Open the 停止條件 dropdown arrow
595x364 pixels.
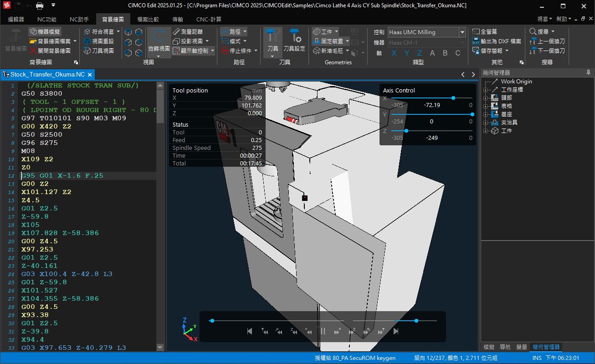click(256, 51)
